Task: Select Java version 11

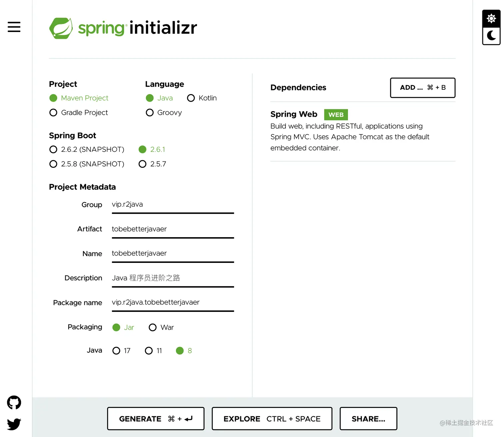Action: [153, 351]
